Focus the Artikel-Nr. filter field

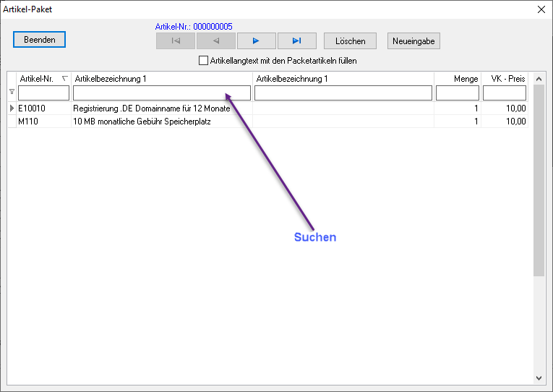[x=43, y=93]
